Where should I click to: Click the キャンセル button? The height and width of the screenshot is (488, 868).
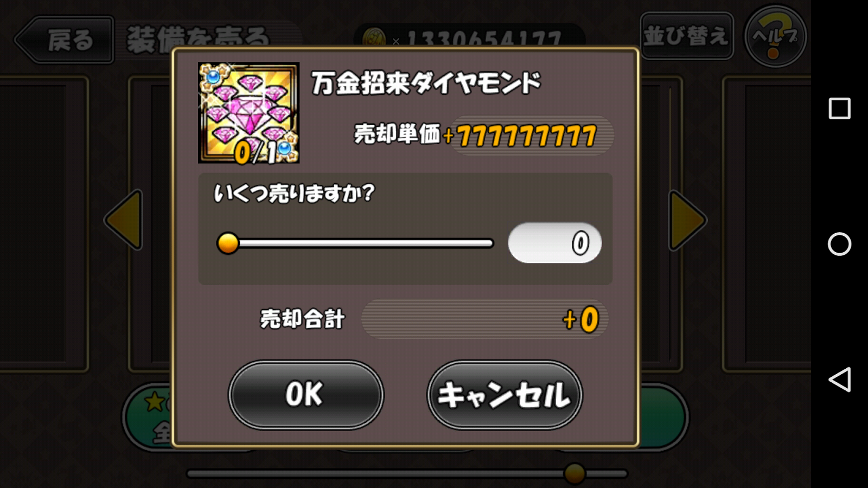tap(505, 395)
